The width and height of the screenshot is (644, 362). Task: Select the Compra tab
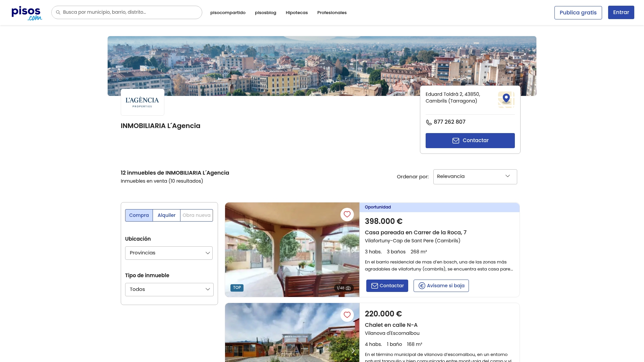pyautogui.click(x=139, y=215)
